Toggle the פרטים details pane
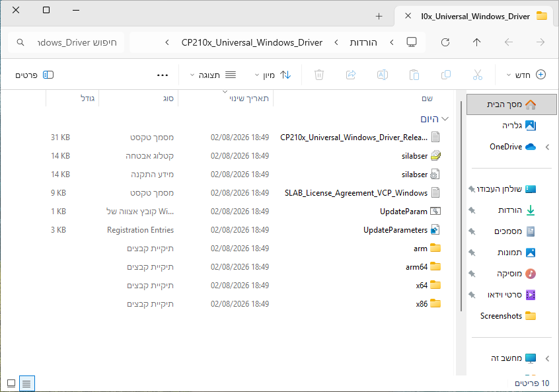 [x=34, y=75]
